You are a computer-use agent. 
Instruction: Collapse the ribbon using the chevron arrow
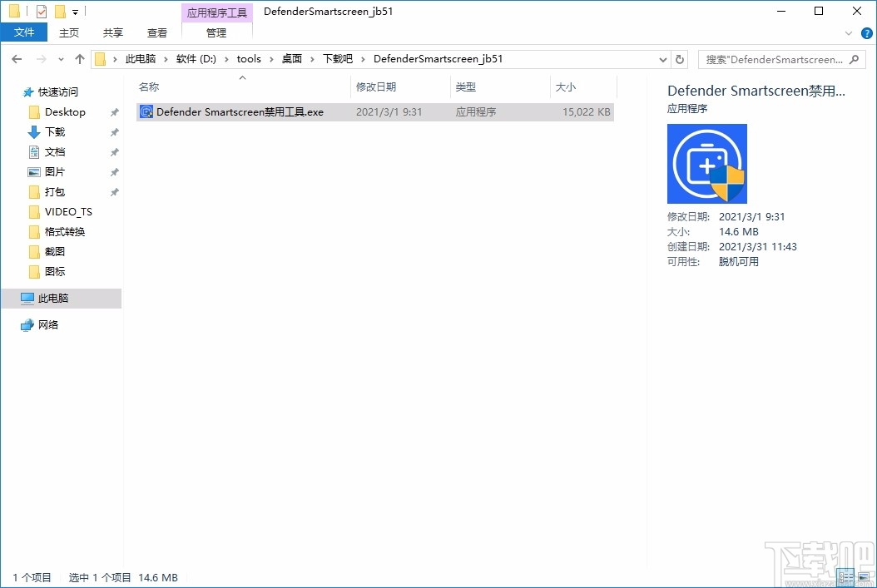tap(847, 32)
